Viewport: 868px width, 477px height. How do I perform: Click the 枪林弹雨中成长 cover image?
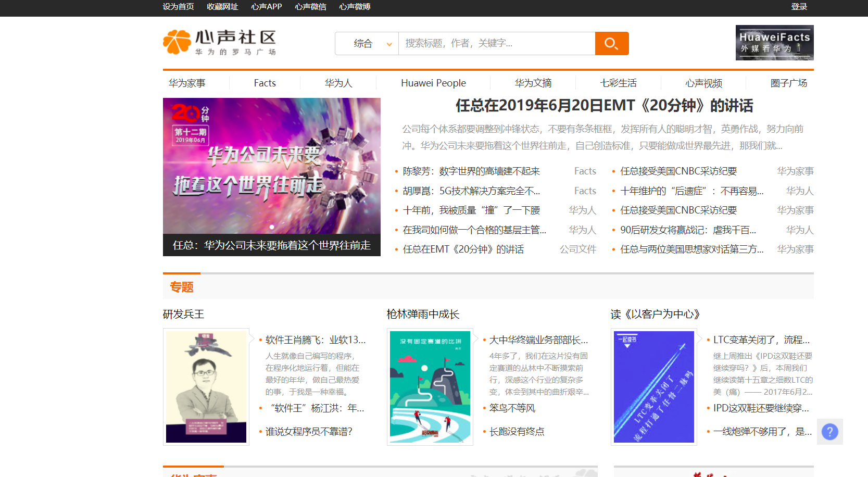[430, 386]
